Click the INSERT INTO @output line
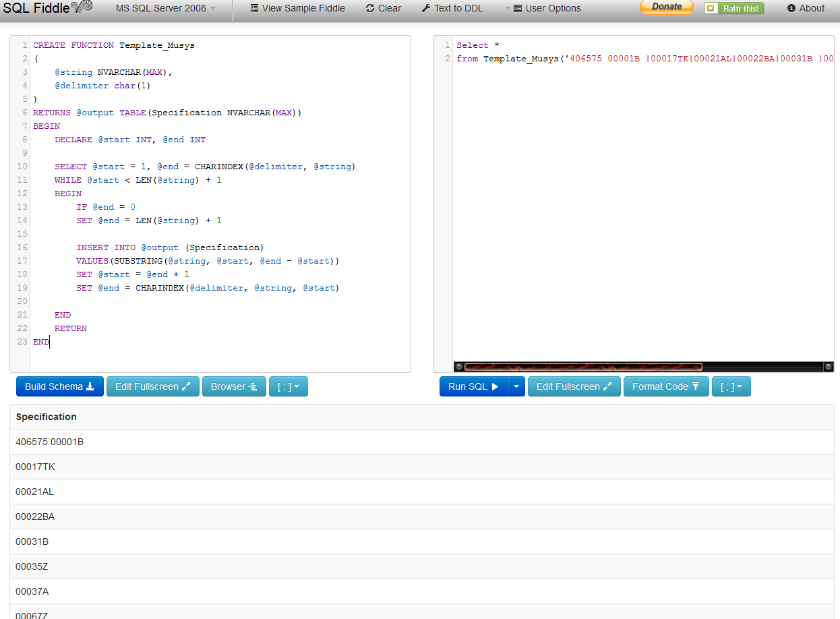 pyautogui.click(x=171, y=247)
